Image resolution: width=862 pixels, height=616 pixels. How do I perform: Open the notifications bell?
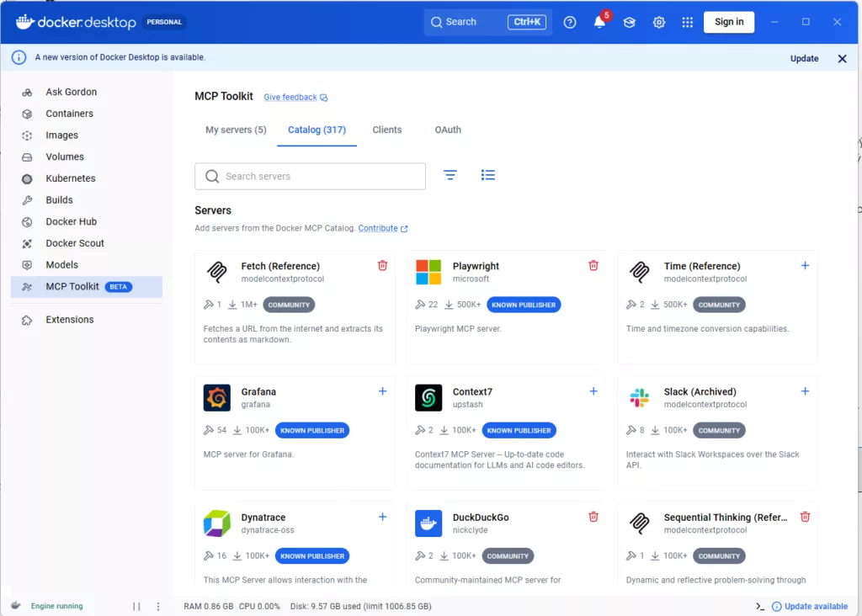tap(599, 23)
